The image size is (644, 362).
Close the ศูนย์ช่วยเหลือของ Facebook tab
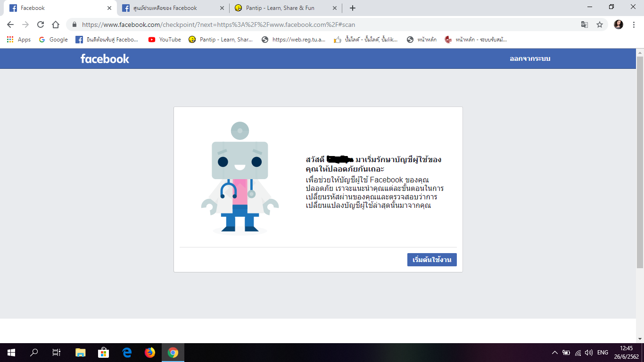point(222,8)
